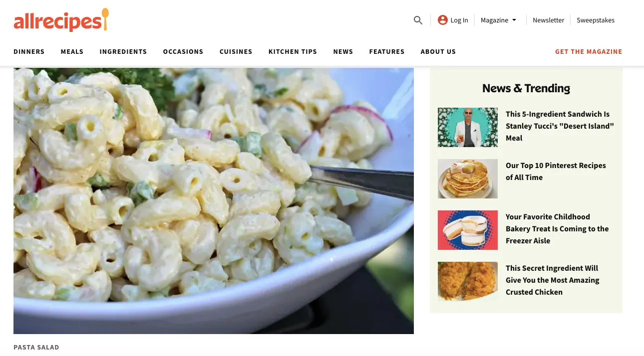Click the Pasta Salad category label
Screen dimensions: 644x356
[36, 347]
